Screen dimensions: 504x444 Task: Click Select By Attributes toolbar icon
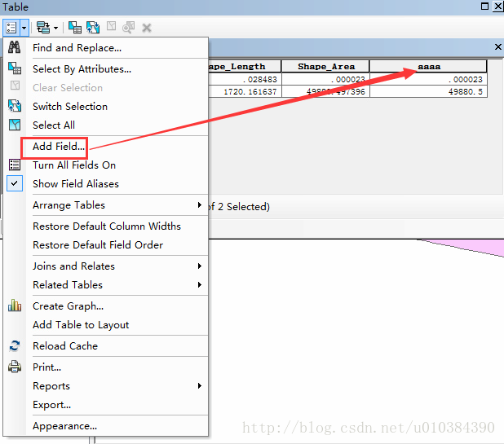coord(75,28)
